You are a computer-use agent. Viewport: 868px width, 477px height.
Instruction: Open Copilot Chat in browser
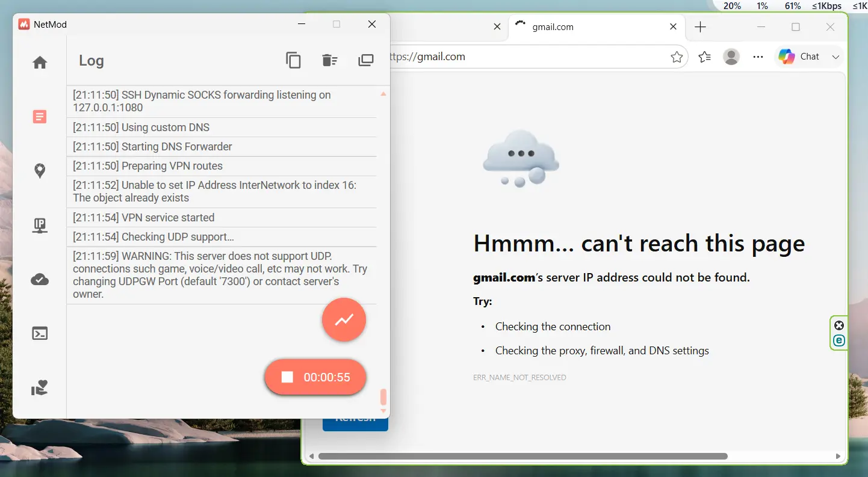click(x=800, y=57)
